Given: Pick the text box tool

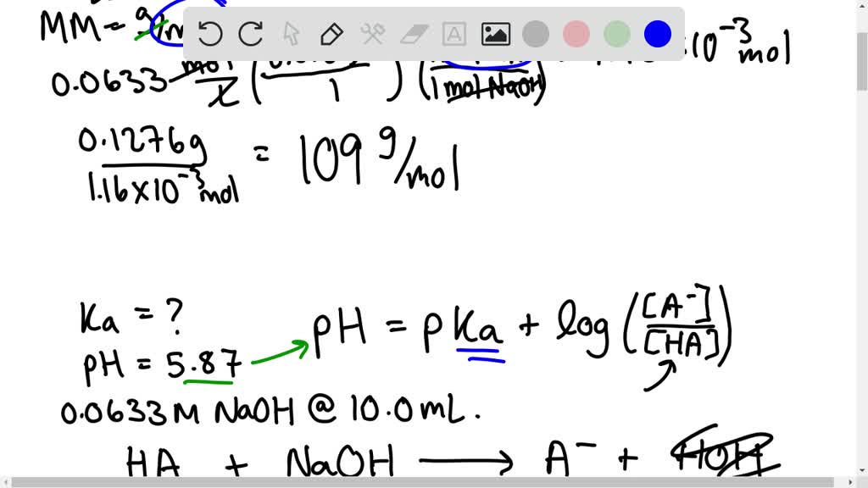Looking at the screenshot, I should [454, 34].
